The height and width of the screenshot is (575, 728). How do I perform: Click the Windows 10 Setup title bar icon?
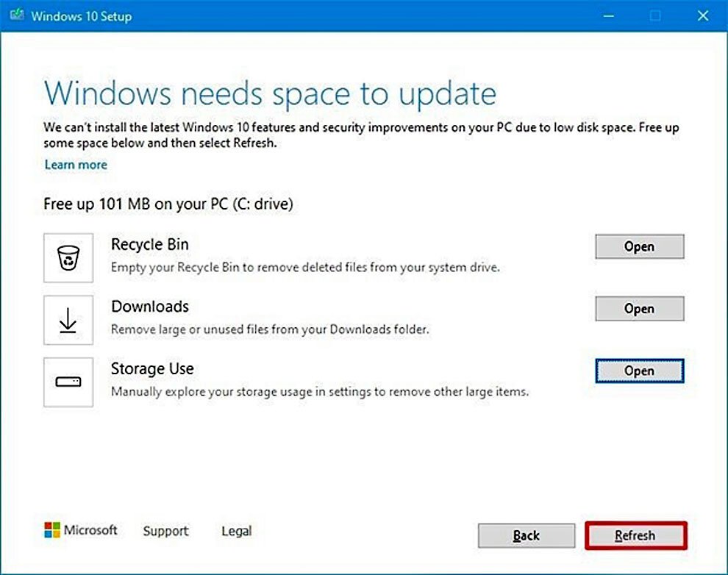click(x=17, y=15)
